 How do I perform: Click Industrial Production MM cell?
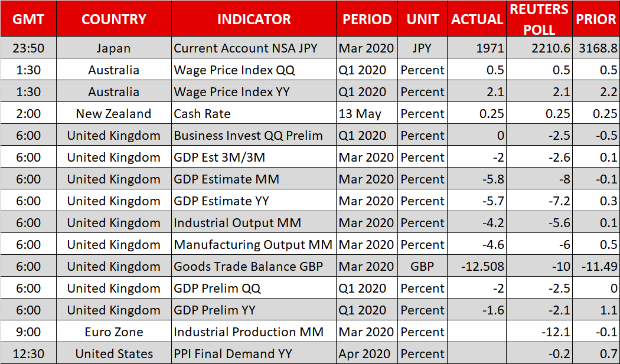point(249,332)
